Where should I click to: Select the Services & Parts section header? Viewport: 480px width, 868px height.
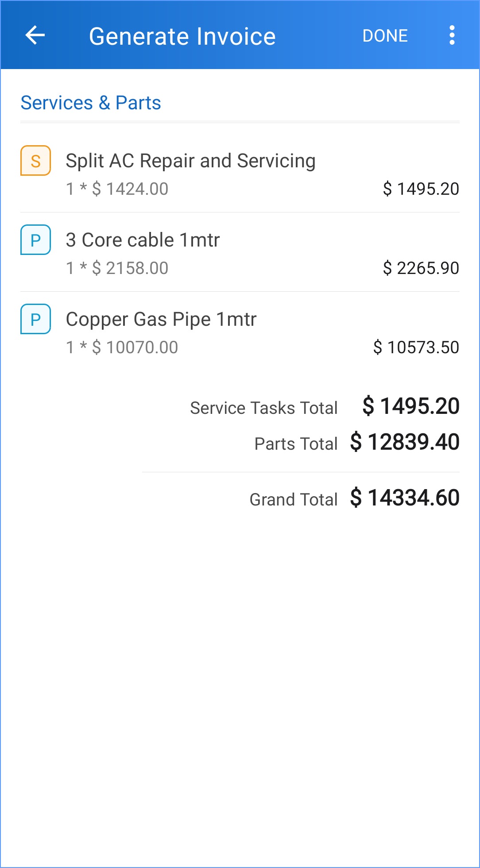pos(91,103)
